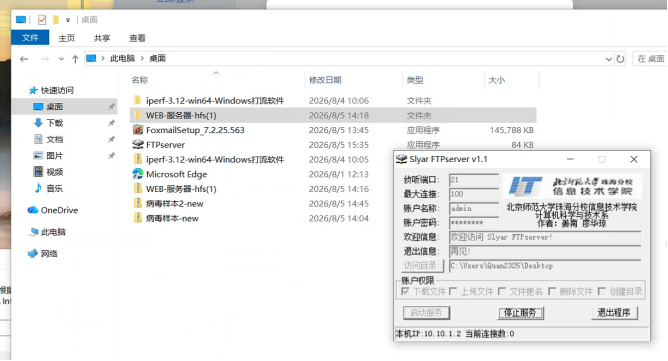Click the 退出程序 button
The image size is (668, 361).
614,313
